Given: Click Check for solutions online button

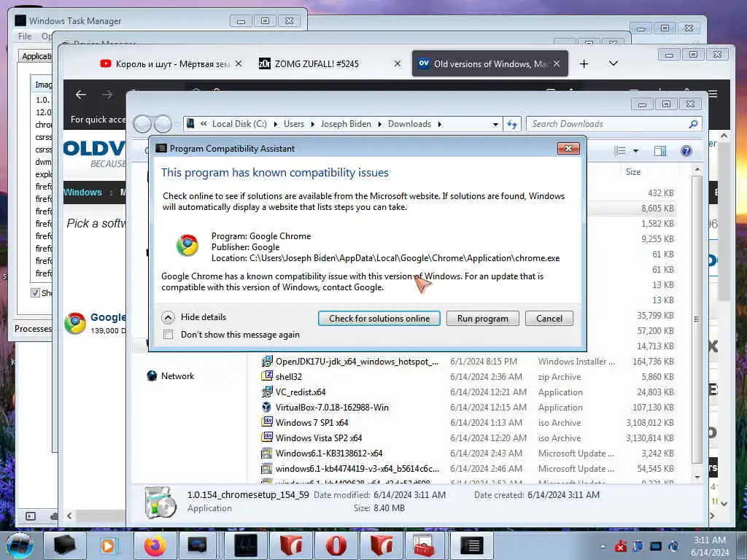Looking at the screenshot, I should click(379, 319).
